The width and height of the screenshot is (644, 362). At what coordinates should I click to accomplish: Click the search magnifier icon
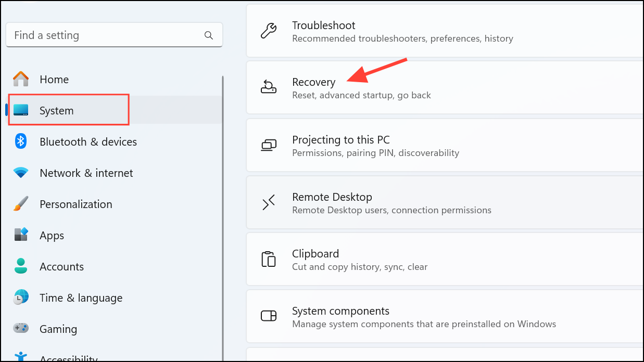click(209, 35)
